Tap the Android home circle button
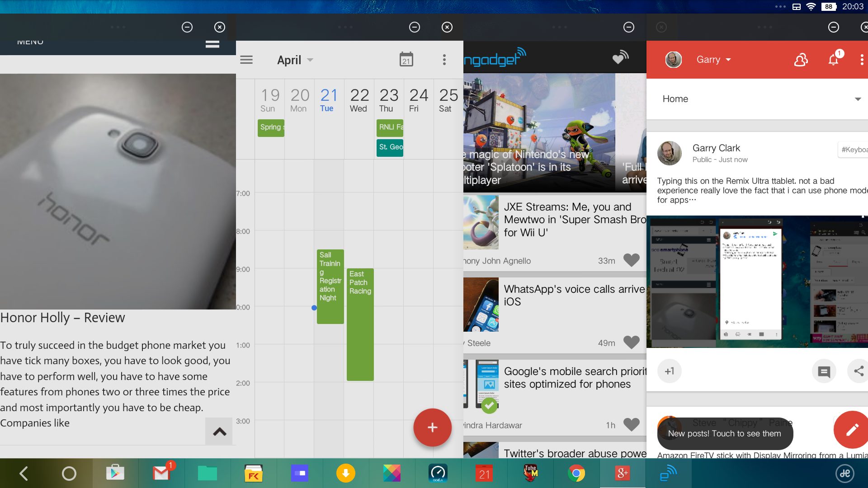 tap(69, 473)
